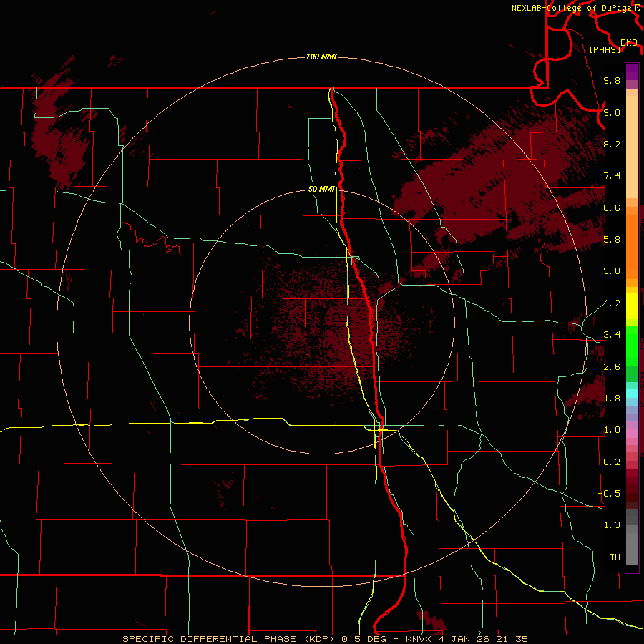Click the SPECIFIC DIFFERENTIAL PHASE (KDP) caption
The height and width of the screenshot is (644, 644).
(230, 639)
